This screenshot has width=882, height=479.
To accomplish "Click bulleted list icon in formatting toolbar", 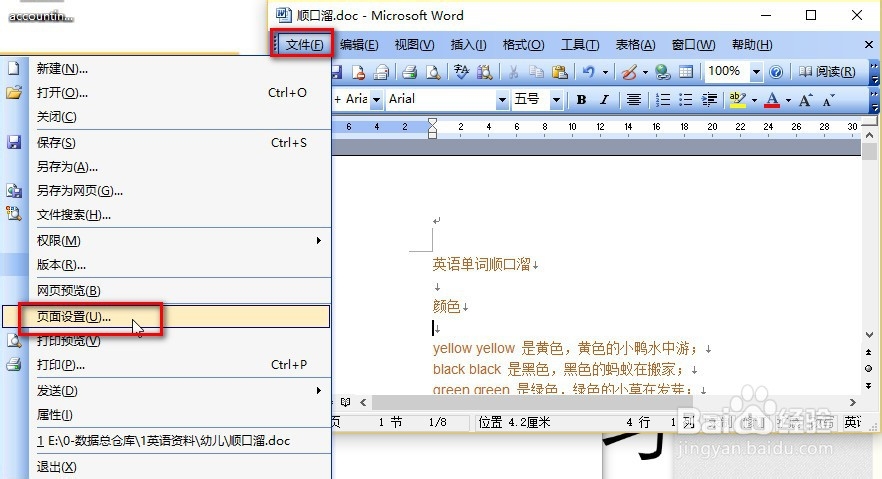I will [686, 100].
